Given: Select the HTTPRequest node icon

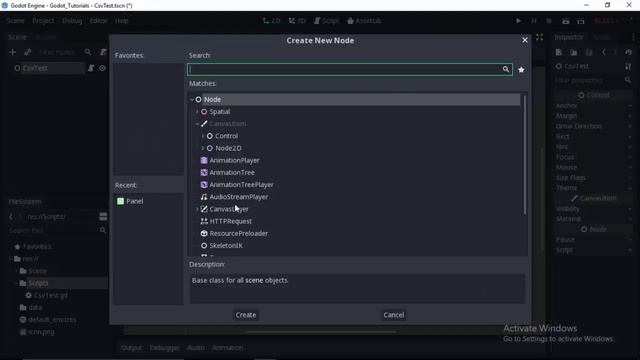Looking at the screenshot, I should [x=204, y=221].
